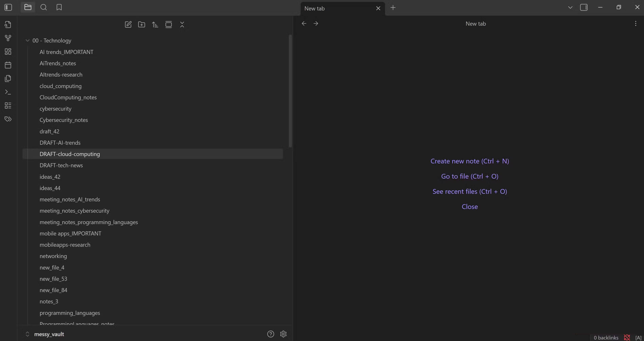Viewport: 644px width, 341px height.
Task: Switch to the Search sidebar tab
Action: tap(44, 7)
